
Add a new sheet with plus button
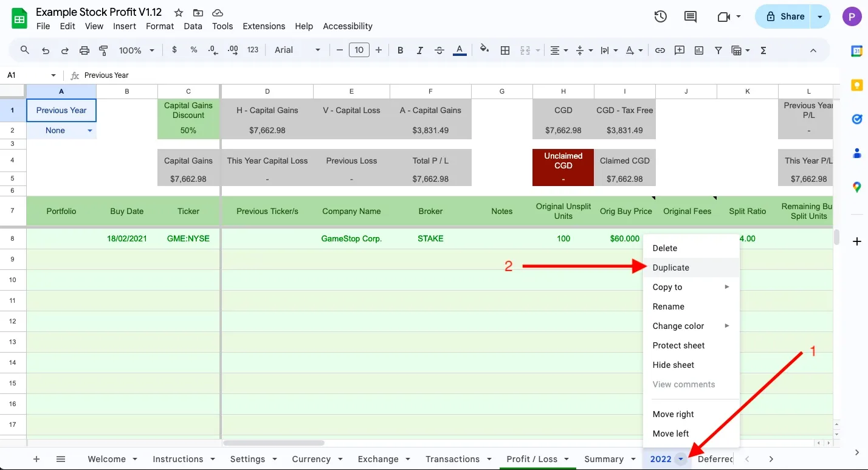coord(36,459)
